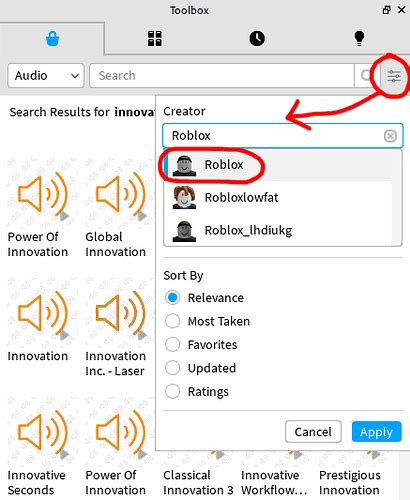Viewport: 410px width, 500px height.
Task: Click the Classical Innovation 3 label
Action: pos(198,483)
